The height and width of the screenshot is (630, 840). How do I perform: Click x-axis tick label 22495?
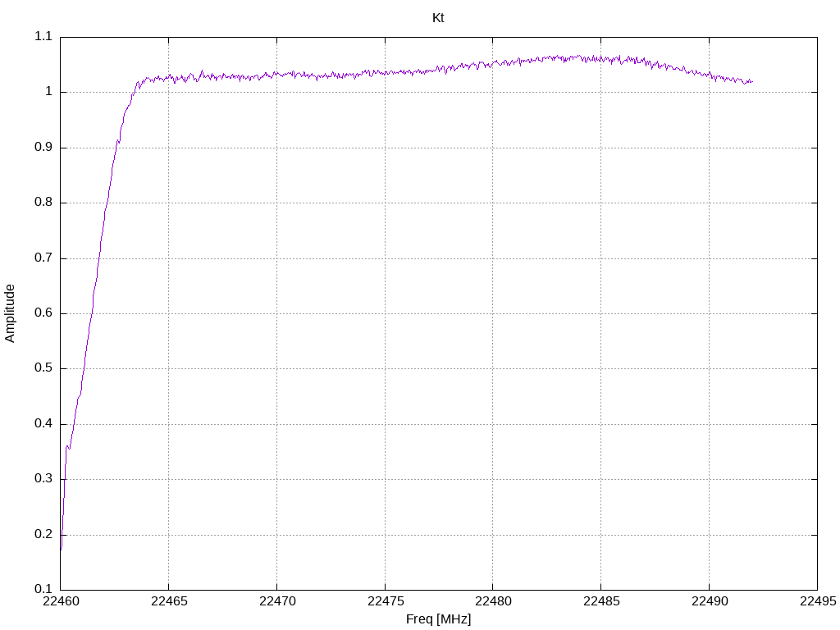tap(818, 601)
